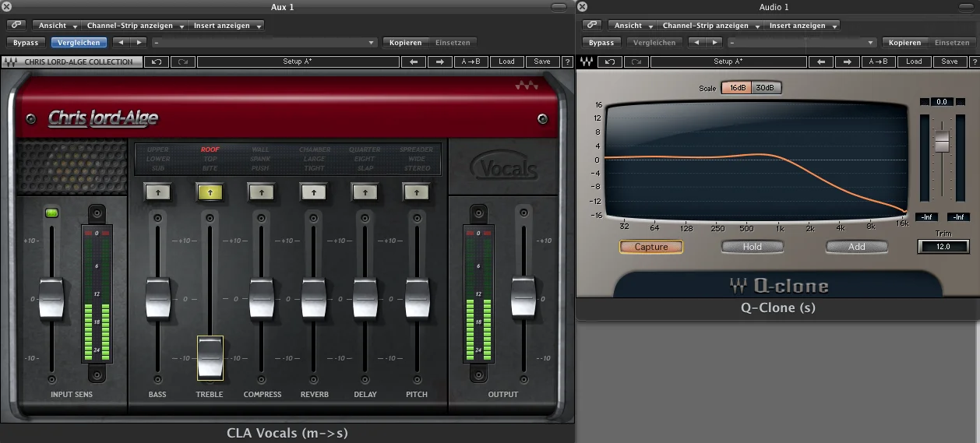Click Save in Q-Clone toolbar
Image resolution: width=980 pixels, height=443 pixels.
coord(950,62)
